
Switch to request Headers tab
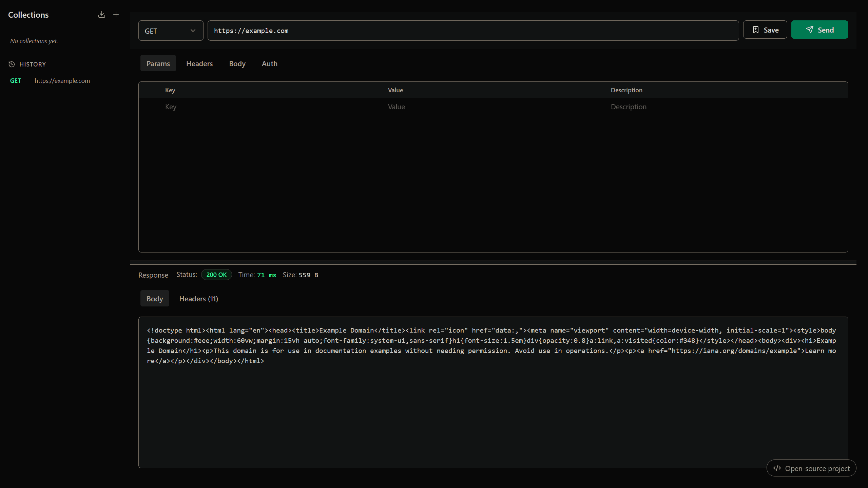point(199,63)
